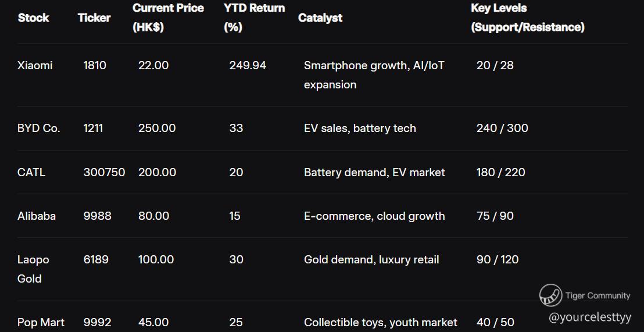This screenshot has height=332, width=644.
Task: Click the Key Levels column header
Action: click(x=527, y=17)
